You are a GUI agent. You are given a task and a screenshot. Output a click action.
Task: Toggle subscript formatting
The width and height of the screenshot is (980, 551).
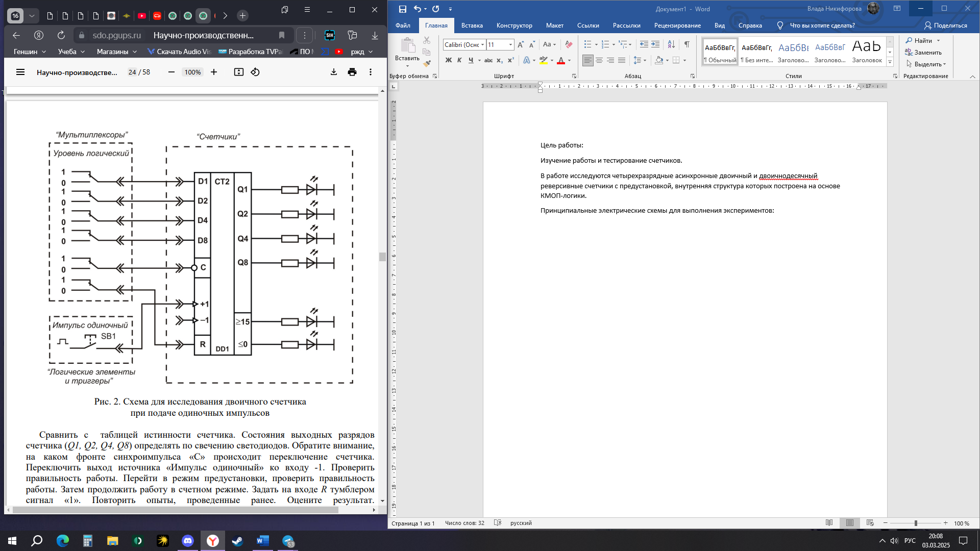click(500, 61)
